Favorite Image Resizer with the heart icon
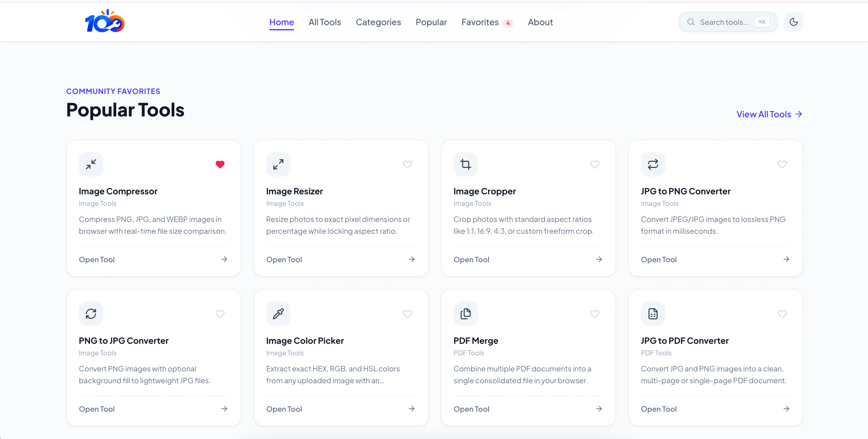868x439 pixels. coord(407,164)
